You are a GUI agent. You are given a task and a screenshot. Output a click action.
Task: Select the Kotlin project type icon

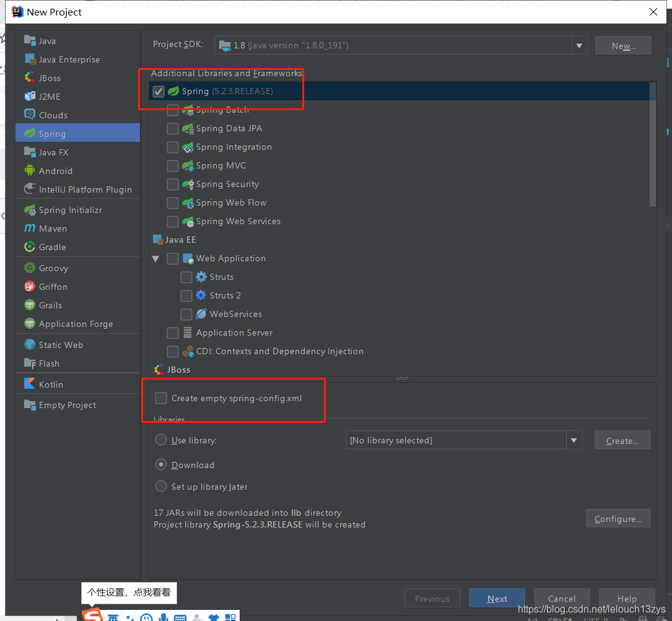coord(30,384)
